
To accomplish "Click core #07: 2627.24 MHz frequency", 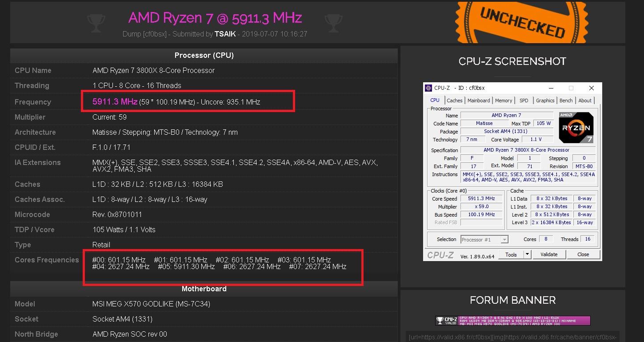I will click(x=318, y=267).
